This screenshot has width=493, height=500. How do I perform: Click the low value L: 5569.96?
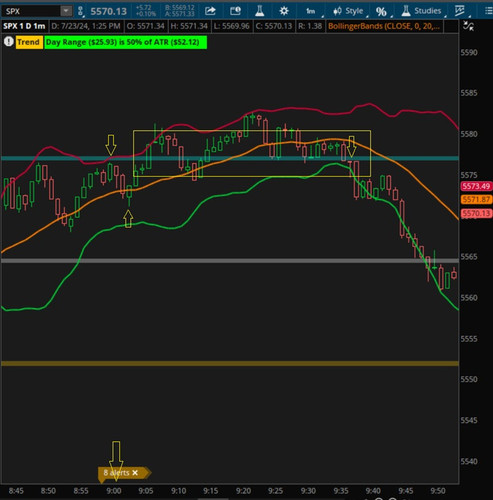tap(232, 26)
